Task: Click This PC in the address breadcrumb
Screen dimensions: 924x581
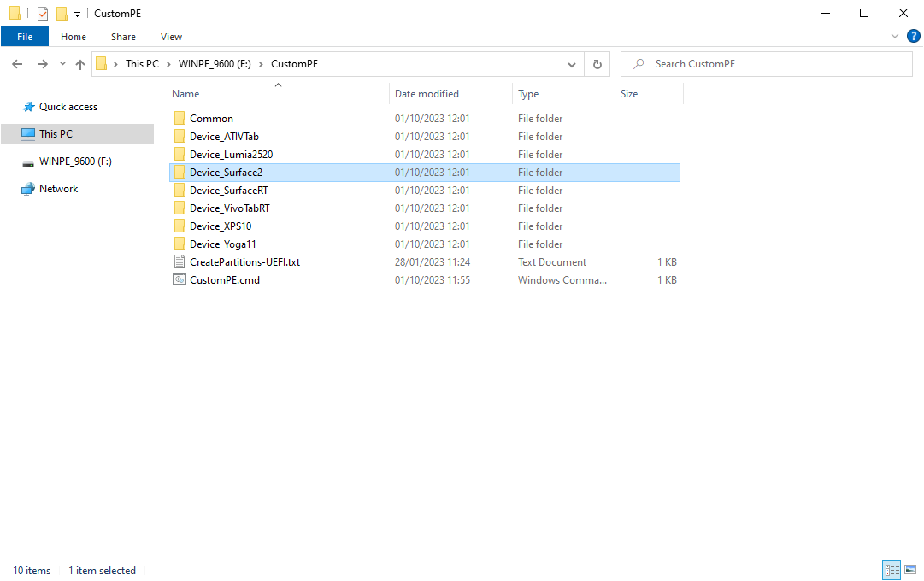Action: point(142,63)
